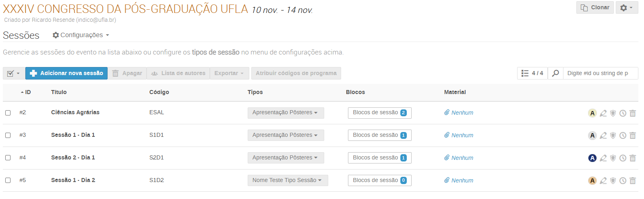The width and height of the screenshot is (644, 199).
Task: Check the box for session #2
Action: 8,113
